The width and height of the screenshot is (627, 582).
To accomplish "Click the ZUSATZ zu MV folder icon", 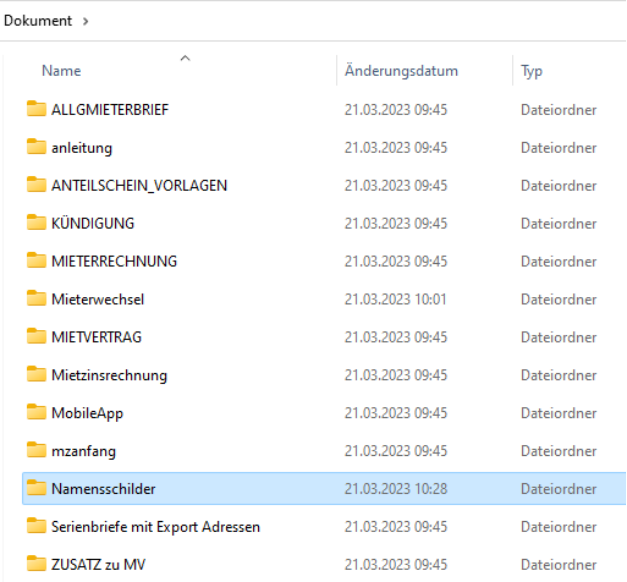I will (36, 564).
